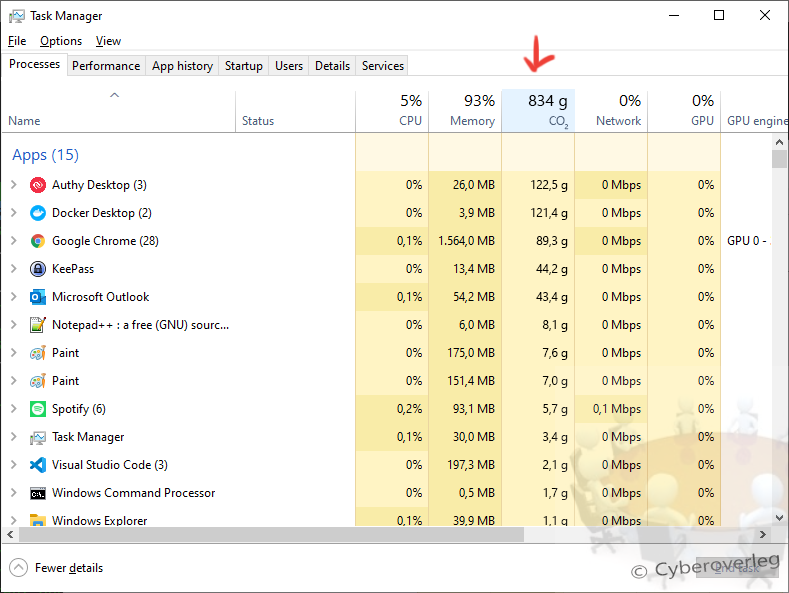Click the Windows Explorer folder icon

(x=38, y=520)
